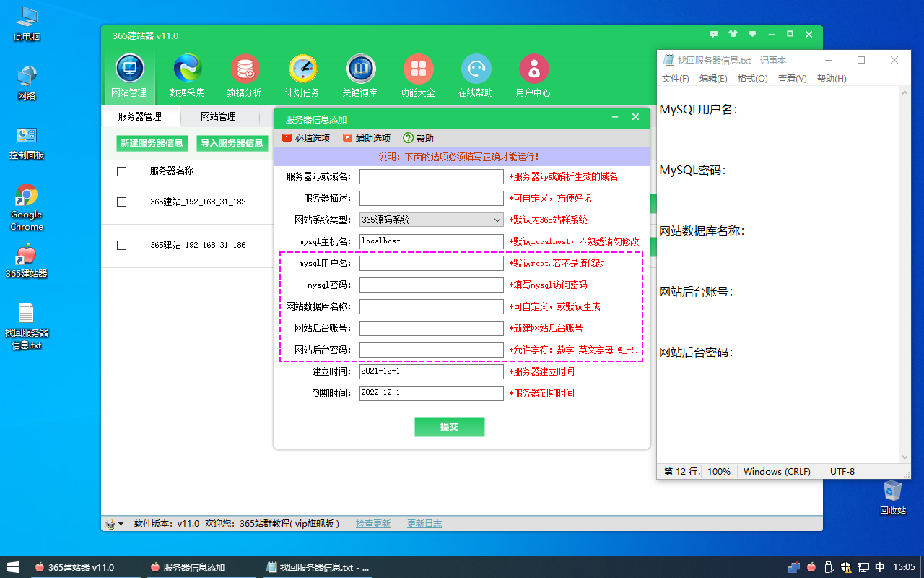The image size is (924, 578).
Task: Check box for 365建站_192_168_31_182
Action: 121,202
